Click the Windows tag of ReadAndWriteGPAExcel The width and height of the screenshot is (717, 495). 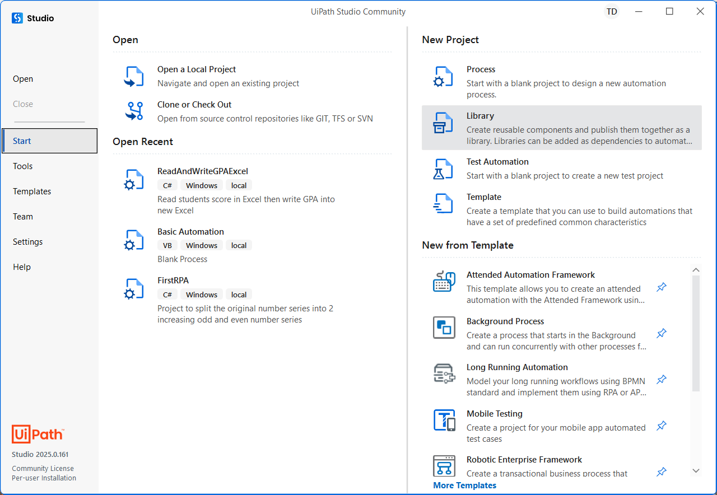pos(201,185)
